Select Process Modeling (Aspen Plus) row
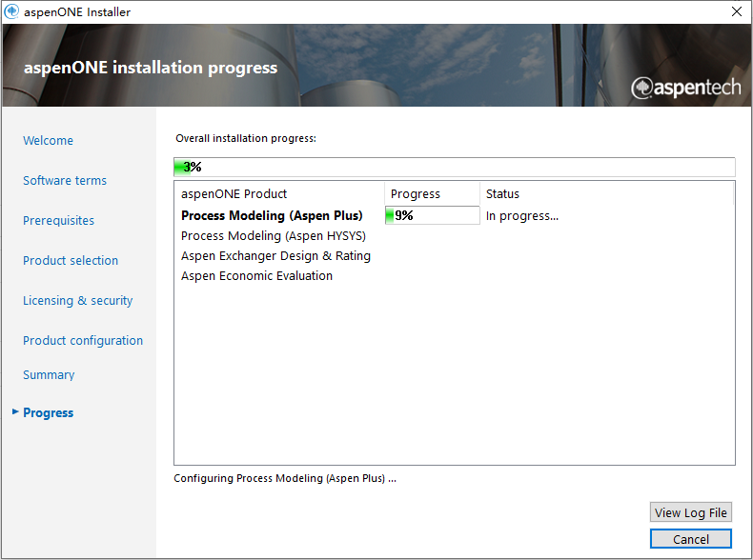 (272, 216)
